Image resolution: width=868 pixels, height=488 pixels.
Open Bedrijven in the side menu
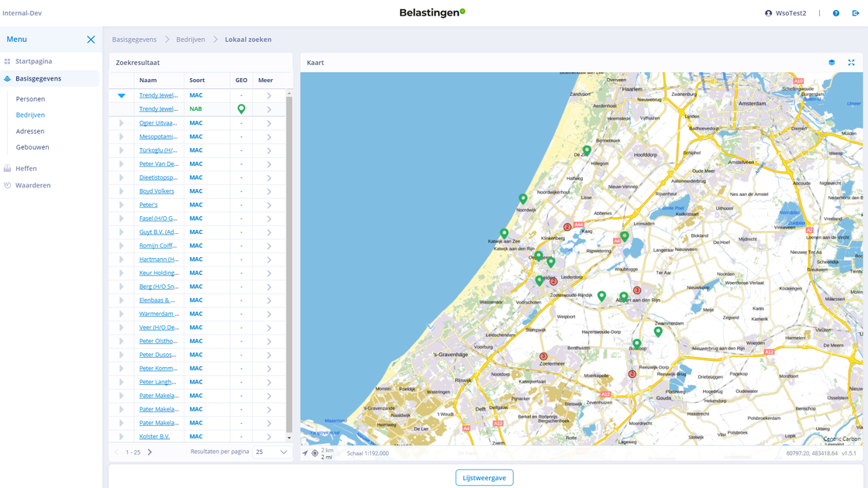[30, 115]
